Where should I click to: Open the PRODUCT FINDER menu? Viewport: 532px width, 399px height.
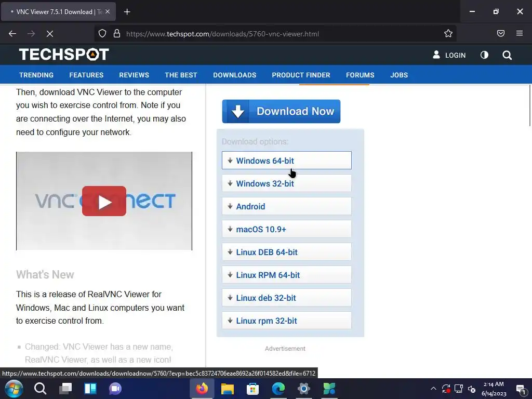coord(301,75)
